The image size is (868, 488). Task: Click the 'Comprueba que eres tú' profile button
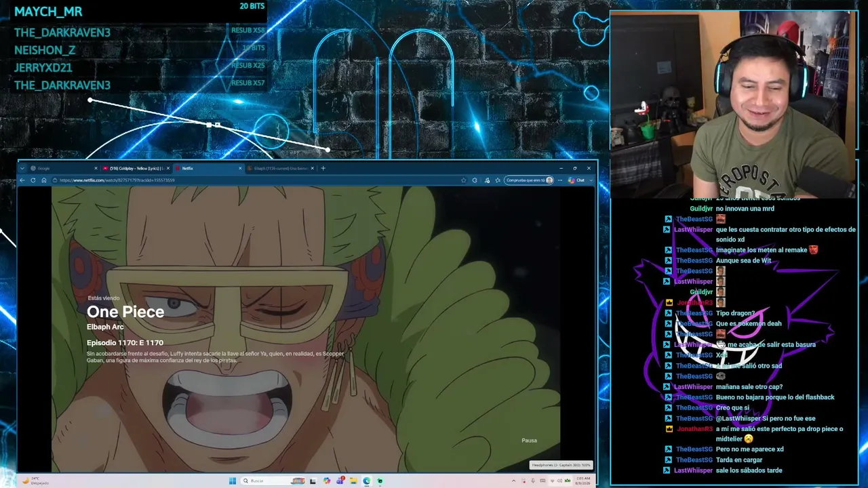coord(530,180)
